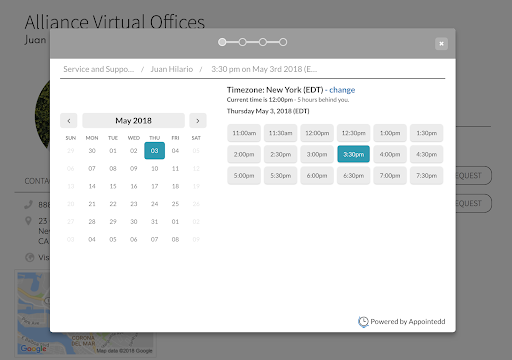Go to next month in calendar

click(x=198, y=121)
